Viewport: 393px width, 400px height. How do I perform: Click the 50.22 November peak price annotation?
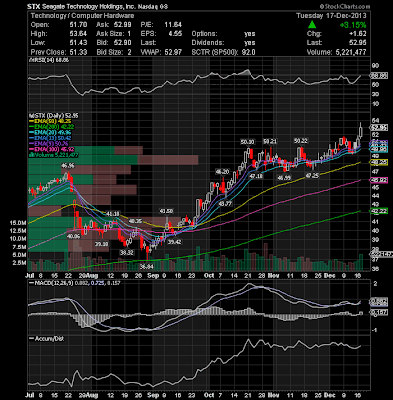pos(300,141)
